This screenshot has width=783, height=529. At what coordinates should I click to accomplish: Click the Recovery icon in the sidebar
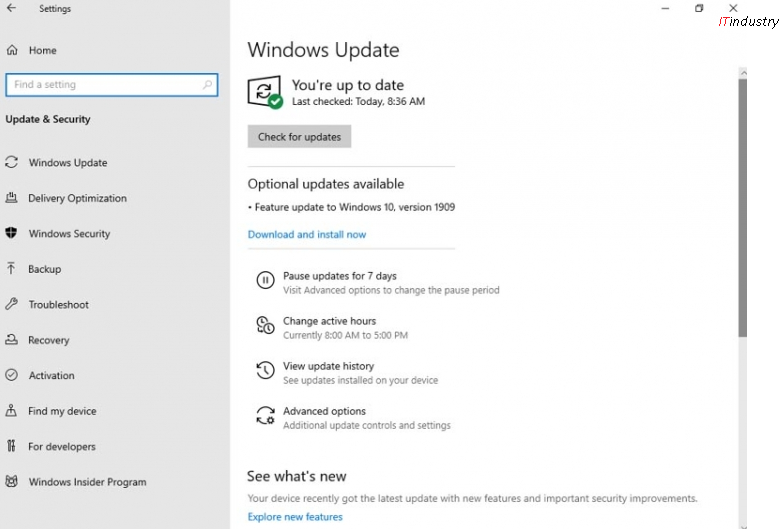(11, 339)
